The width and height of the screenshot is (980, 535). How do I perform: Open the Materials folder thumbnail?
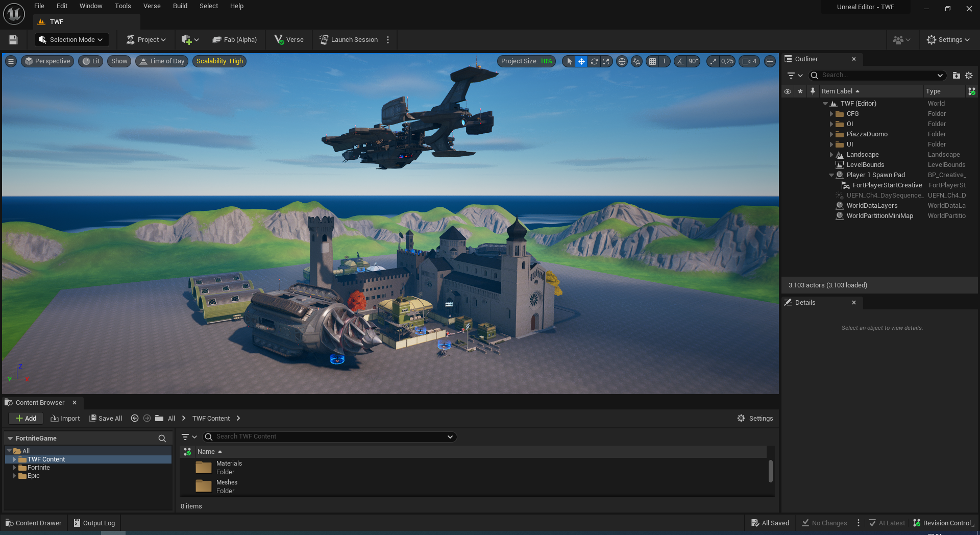pos(204,468)
